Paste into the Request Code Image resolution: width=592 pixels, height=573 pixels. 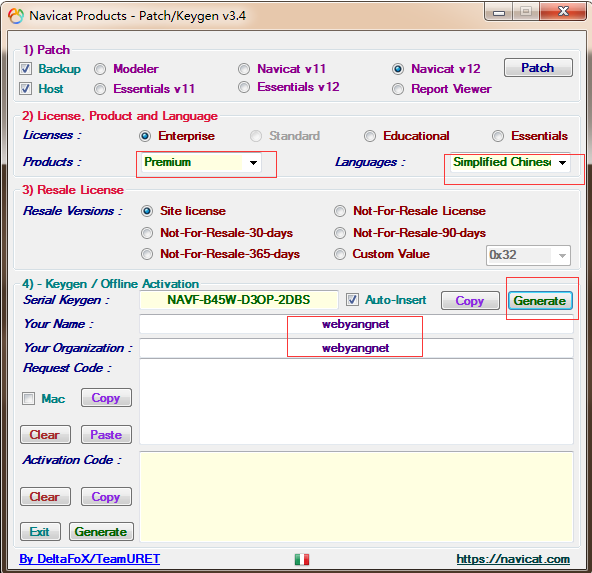tap(106, 435)
